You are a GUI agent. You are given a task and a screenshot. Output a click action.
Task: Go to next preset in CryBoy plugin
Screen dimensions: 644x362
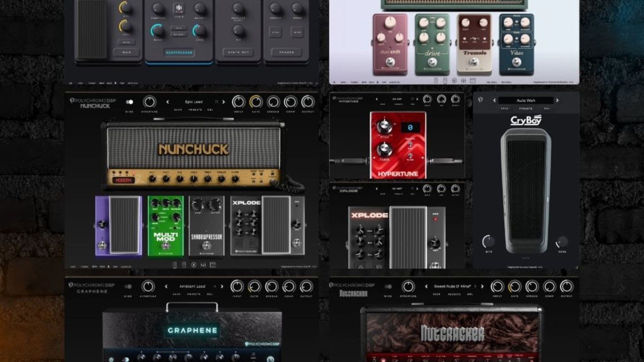coord(557,100)
